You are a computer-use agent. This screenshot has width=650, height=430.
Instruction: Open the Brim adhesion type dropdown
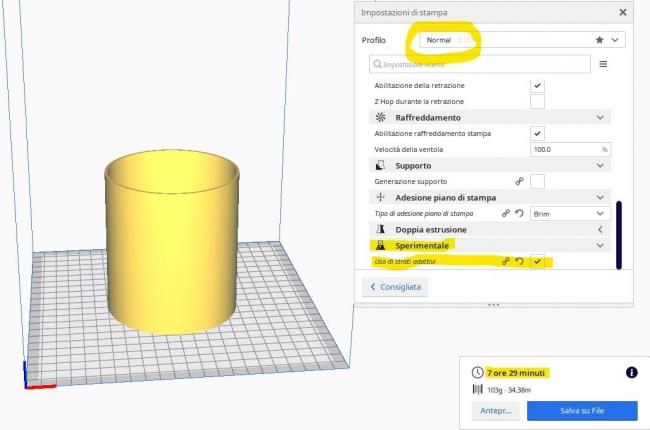(570, 213)
